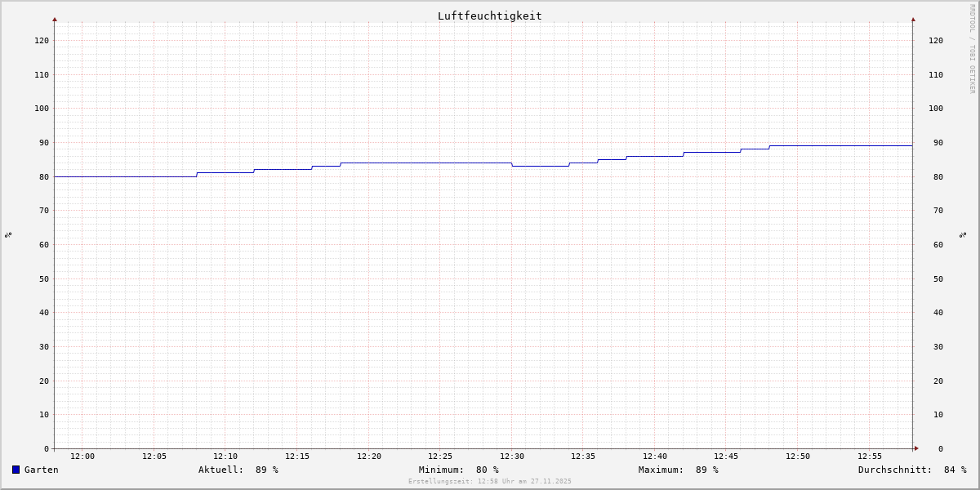
Task: Click the 12:45 time axis label
Action: (726, 456)
